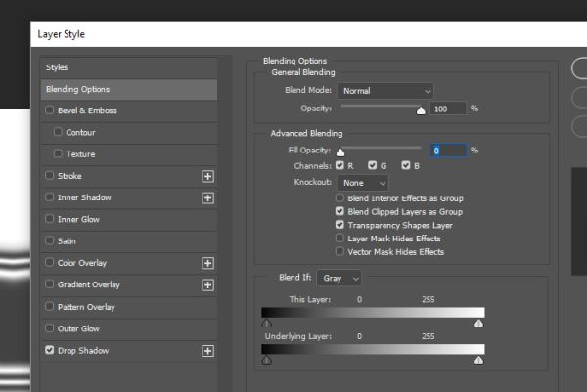Turn on the Satin checkbox
This screenshot has width=587, height=392.
point(50,240)
